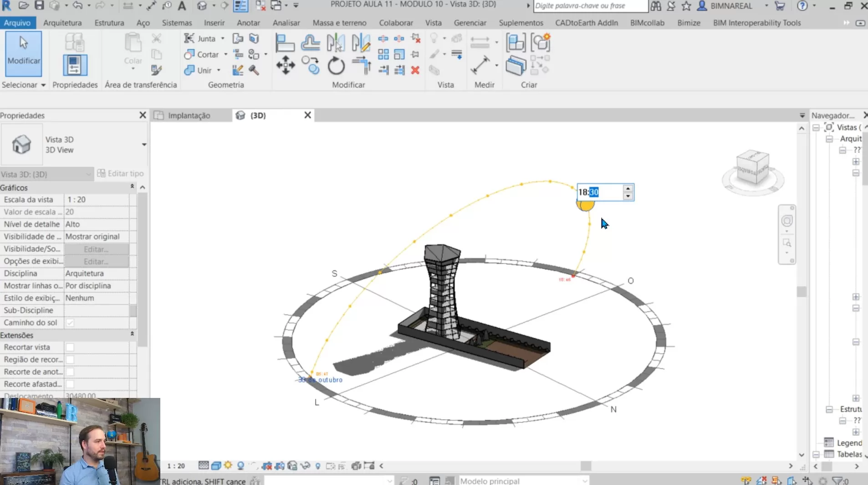Toggle Crop View in view control bar

point(267,465)
